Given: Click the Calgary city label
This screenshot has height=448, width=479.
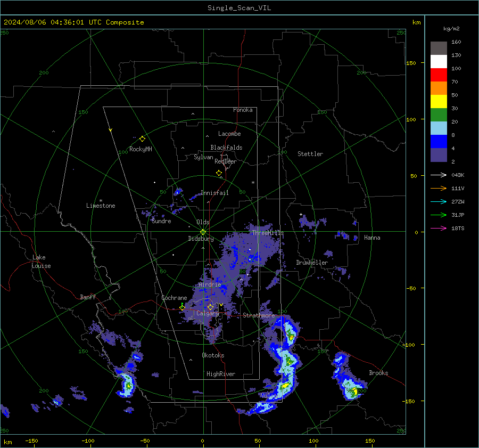Looking at the screenshot, I should pos(208,313).
